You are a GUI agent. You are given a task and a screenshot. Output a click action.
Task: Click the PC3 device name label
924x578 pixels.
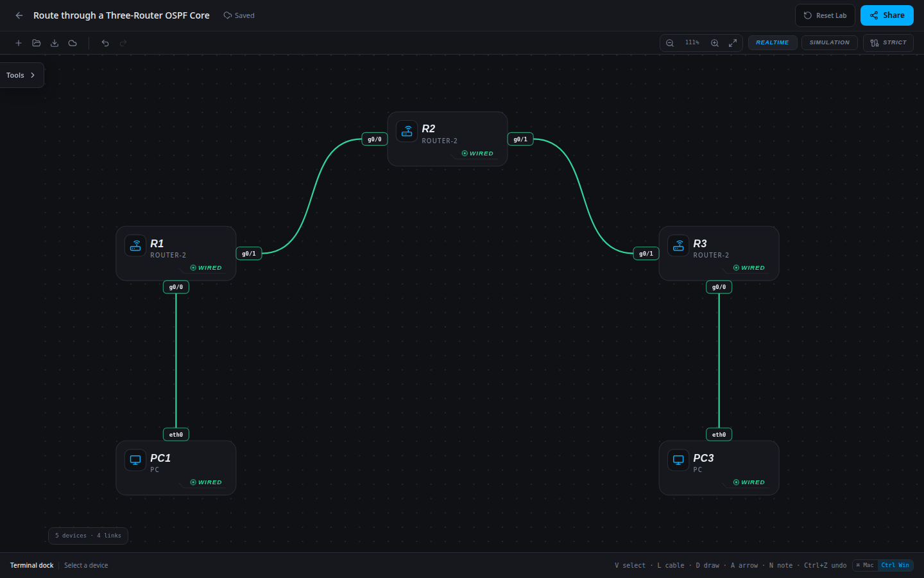click(x=703, y=458)
